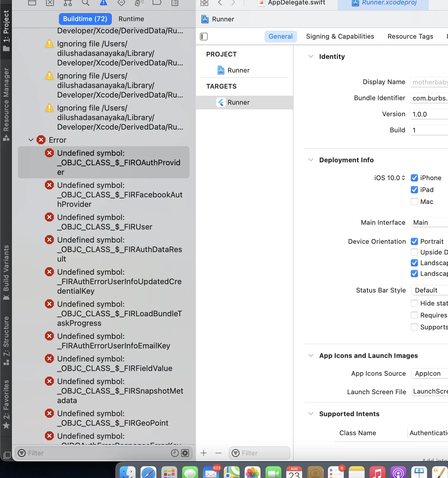
Task: Collapse the Identity section
Action: [311, 56]
